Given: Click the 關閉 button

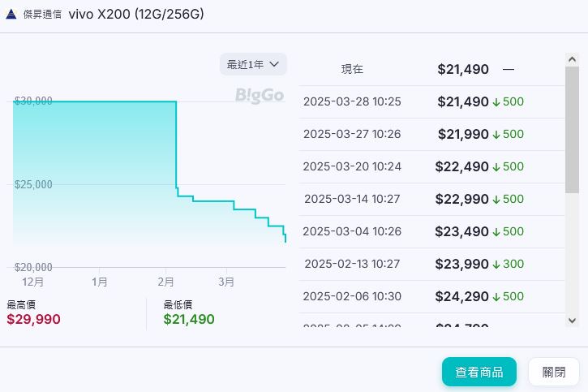Looking at the screenshot, I should [x=554, y=372].
